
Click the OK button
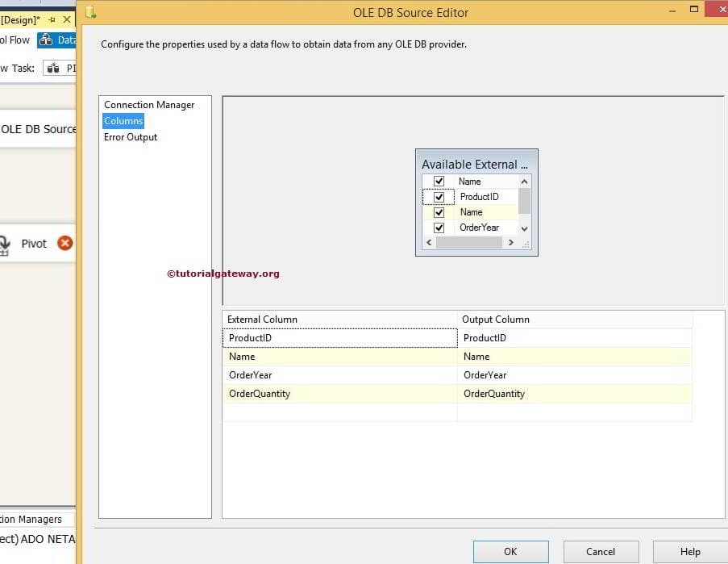(510, 552)
